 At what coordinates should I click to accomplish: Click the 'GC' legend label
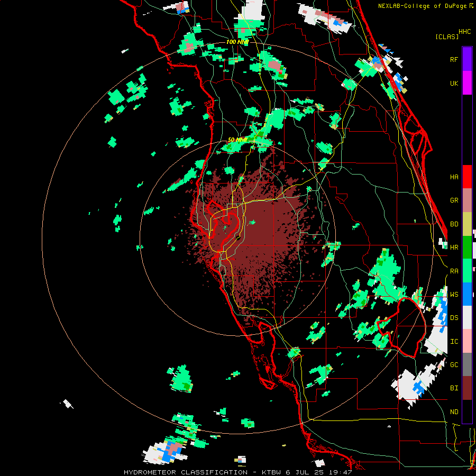(454, 365)
